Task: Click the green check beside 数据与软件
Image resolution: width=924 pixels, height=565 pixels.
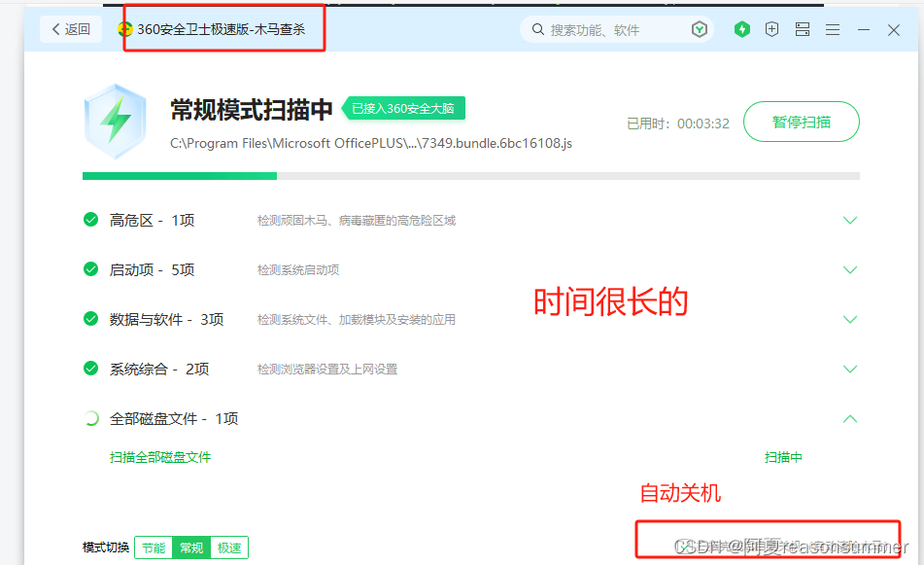Action: click(90, 319)
